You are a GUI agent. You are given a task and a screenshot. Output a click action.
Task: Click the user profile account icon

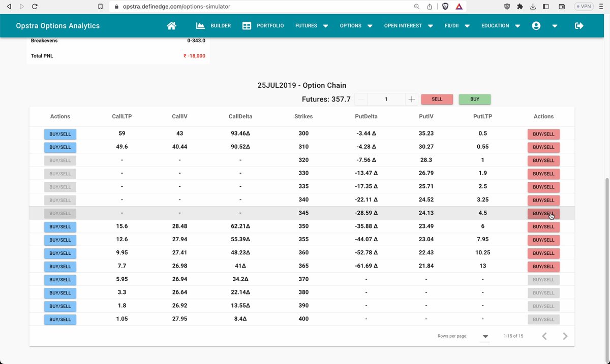pos(536,25)
